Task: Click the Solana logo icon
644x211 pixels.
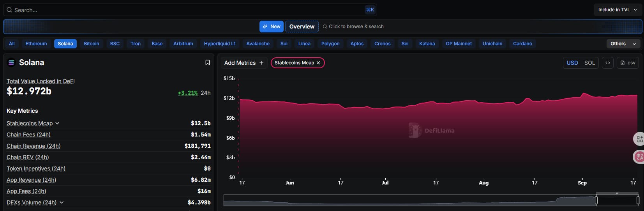Action: coord(11,62)
